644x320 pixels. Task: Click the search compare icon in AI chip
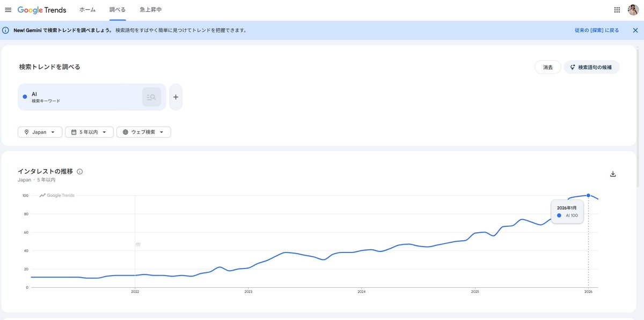(151, 97)
